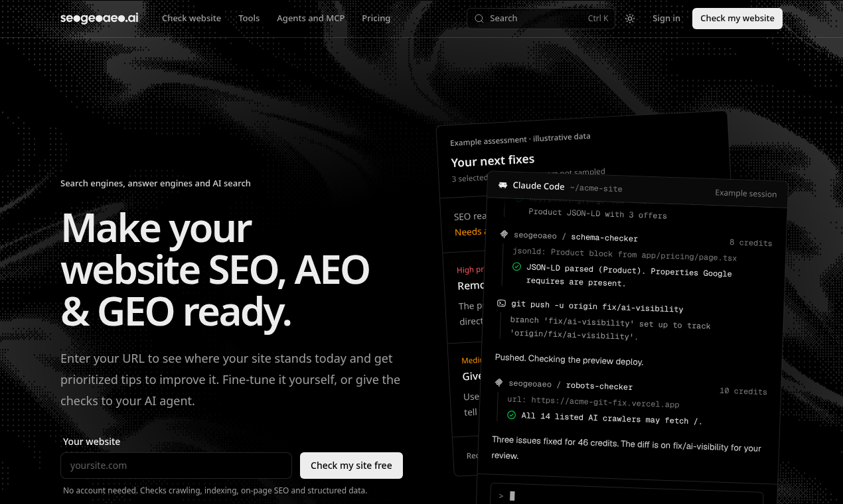Toggle the light/dark theme sun icon
The image size is (843, 504).
pyautogui.click(x=630, y=19)
